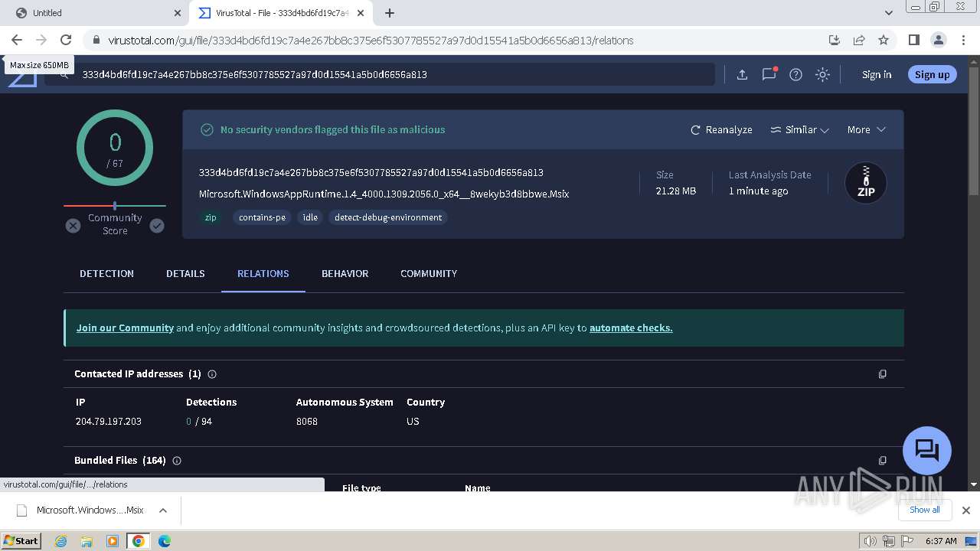Click the upload file icon in VirusTotal header
Image resolution: width=980 pixels, height=551 pixels.
[742, 74]
